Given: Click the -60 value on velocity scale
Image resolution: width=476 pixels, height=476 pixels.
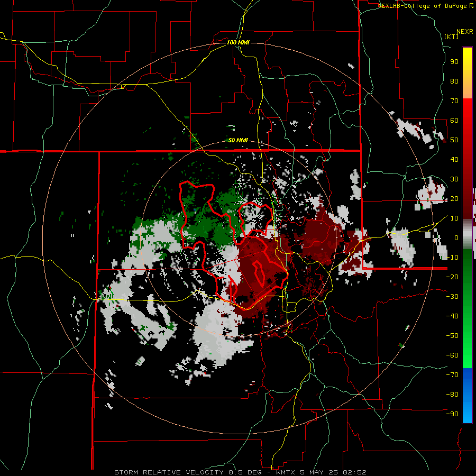Looking at the screenshot, I should pyautogui.click(x=452, y=355).
